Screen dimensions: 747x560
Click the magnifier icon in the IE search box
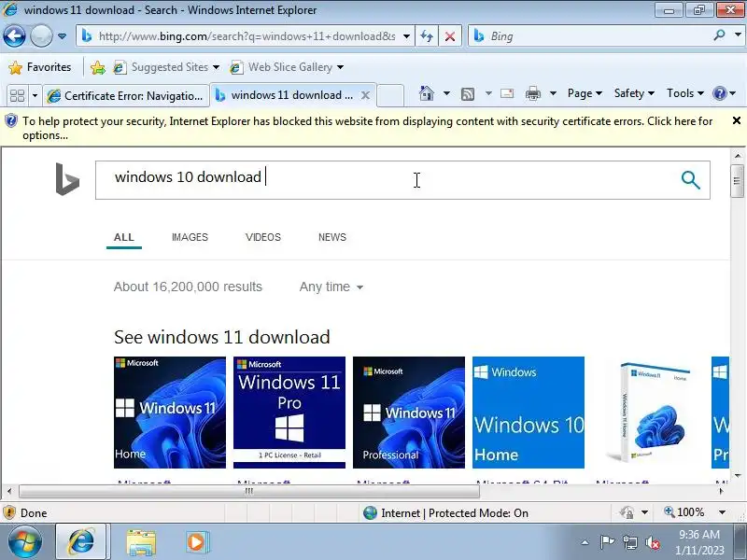tap(719, 35)
